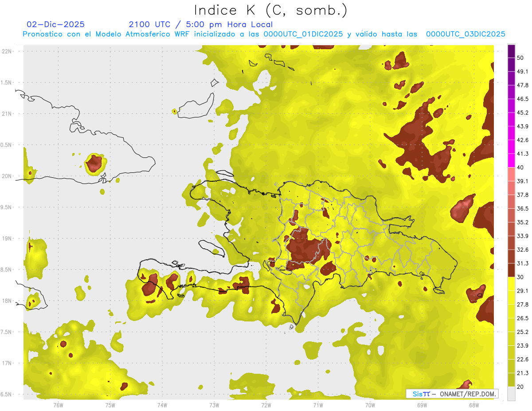Select the "31.3" colorbar value

[x=523, y=263]
